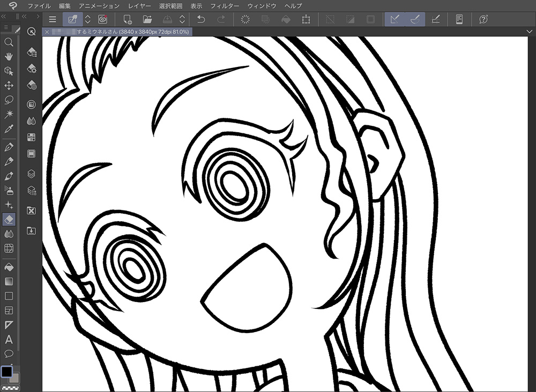Select the Hand move tool
The width and height of the screenshot is (536, 392).
9,56
